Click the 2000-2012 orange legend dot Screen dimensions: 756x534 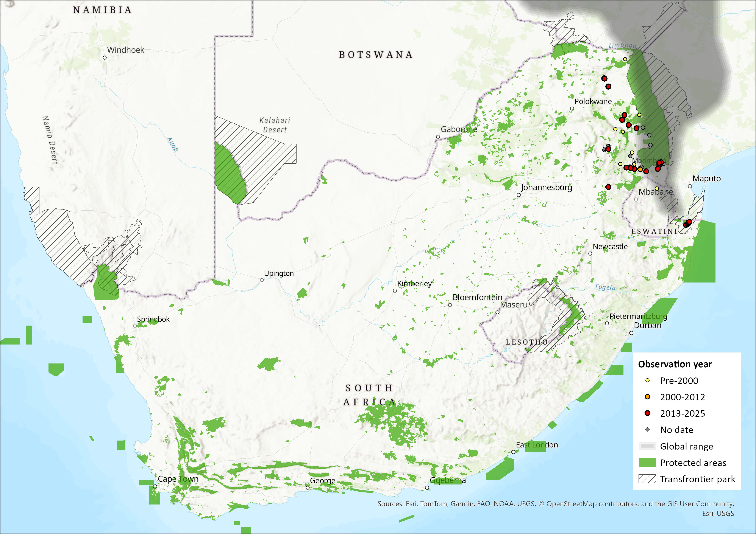point(647,397)
